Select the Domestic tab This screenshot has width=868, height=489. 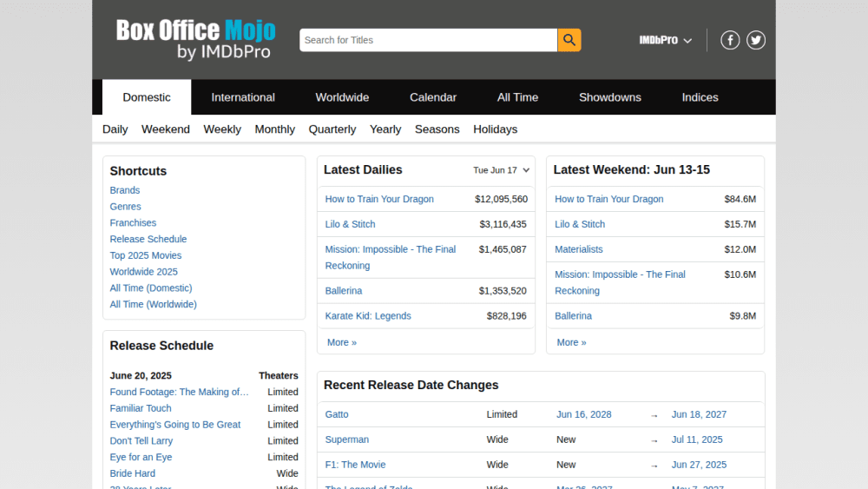(147, 97)
